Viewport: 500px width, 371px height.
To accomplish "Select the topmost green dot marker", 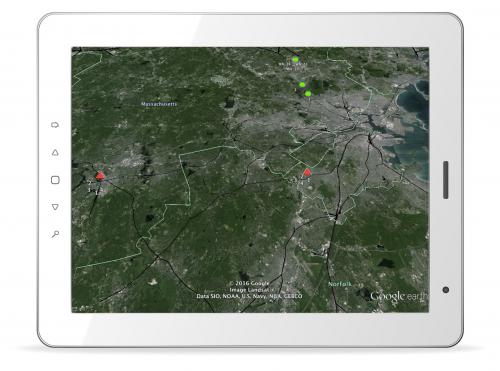I will point(295,60).
